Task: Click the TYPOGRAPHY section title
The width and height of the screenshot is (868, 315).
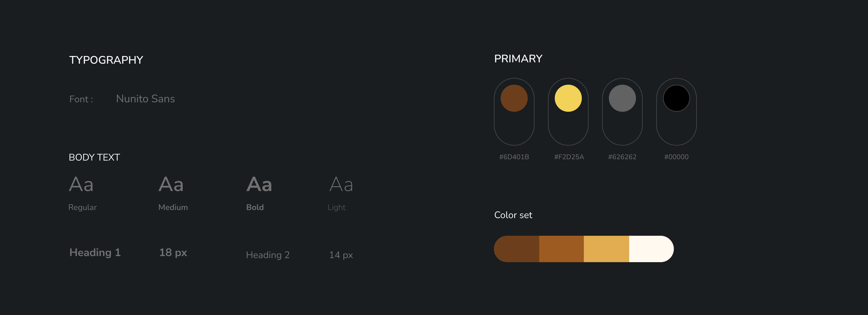Action: coord(106,60)
